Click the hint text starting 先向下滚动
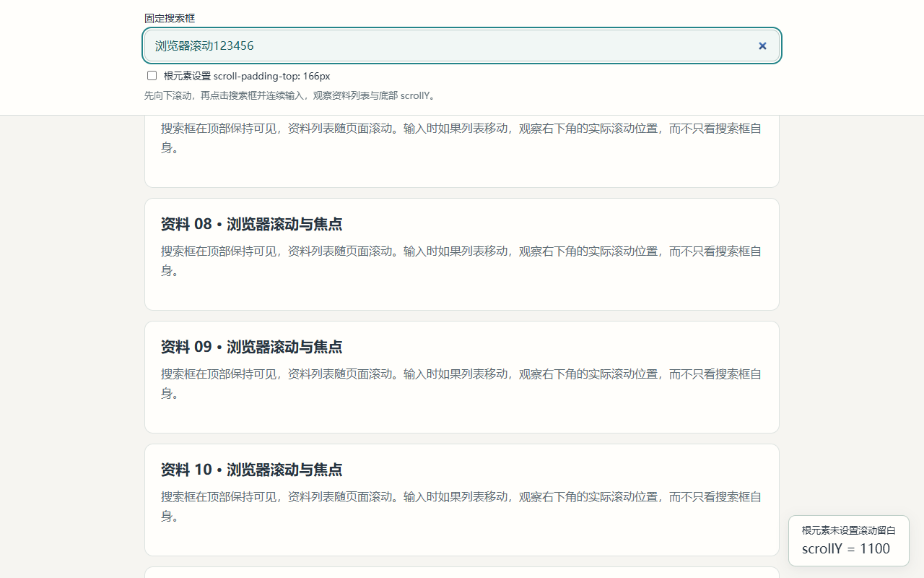 point(291,95)
